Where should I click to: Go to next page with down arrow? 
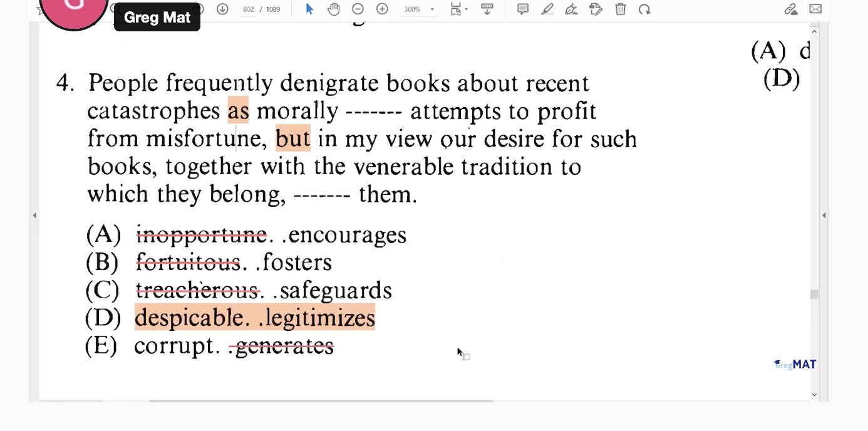pos(222,9)
